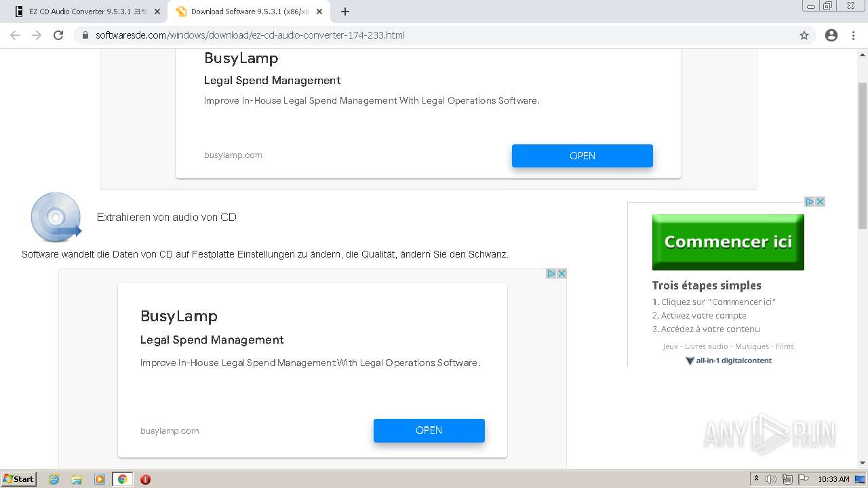This screenshot has height=488, width=868.
Task: Click the browser Back arrow
Action: (15, 35)
